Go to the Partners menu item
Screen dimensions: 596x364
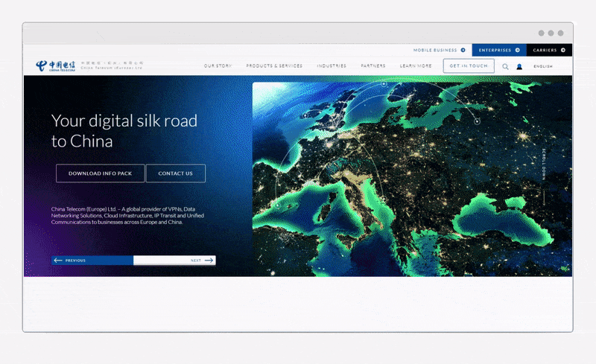pos(373,66)
